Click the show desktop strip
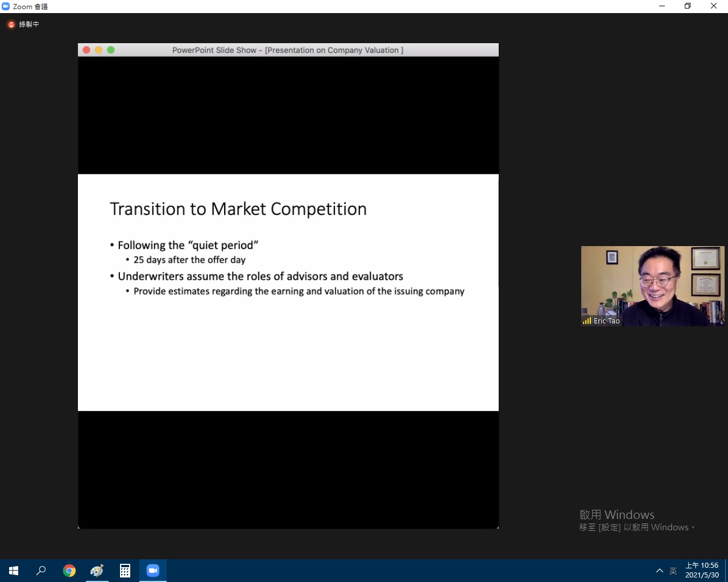Image resolution: width=728 pixels, height=582 pixels. 726,571
